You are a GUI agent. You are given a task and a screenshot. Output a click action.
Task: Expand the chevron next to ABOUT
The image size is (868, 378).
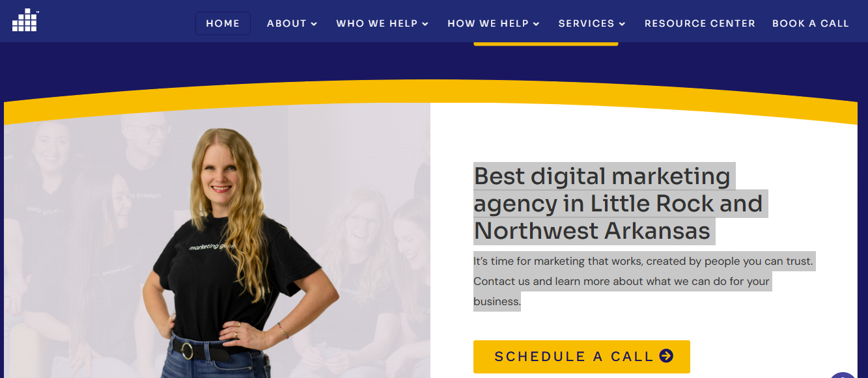pyautogui.click(x=314, y=24)
